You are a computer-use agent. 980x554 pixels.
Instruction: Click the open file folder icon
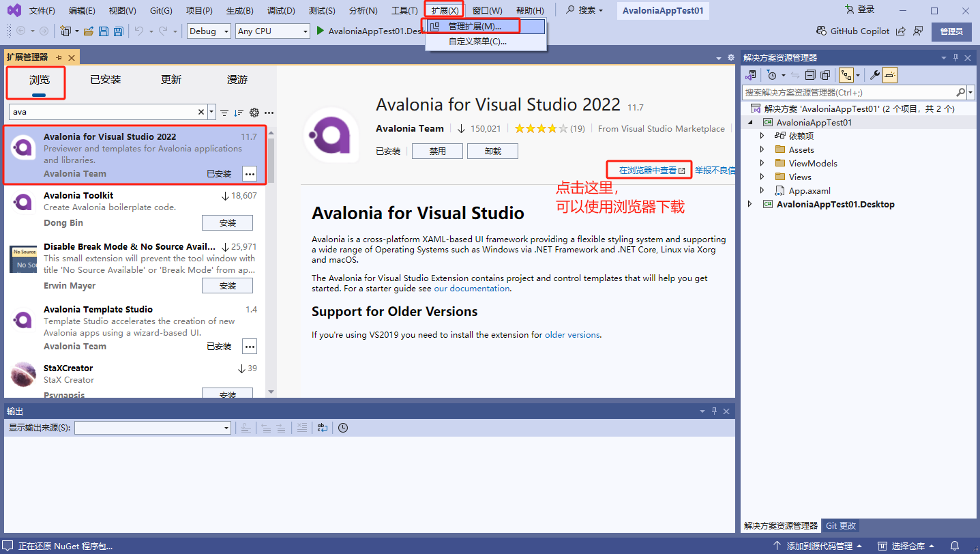pos(89,31)
